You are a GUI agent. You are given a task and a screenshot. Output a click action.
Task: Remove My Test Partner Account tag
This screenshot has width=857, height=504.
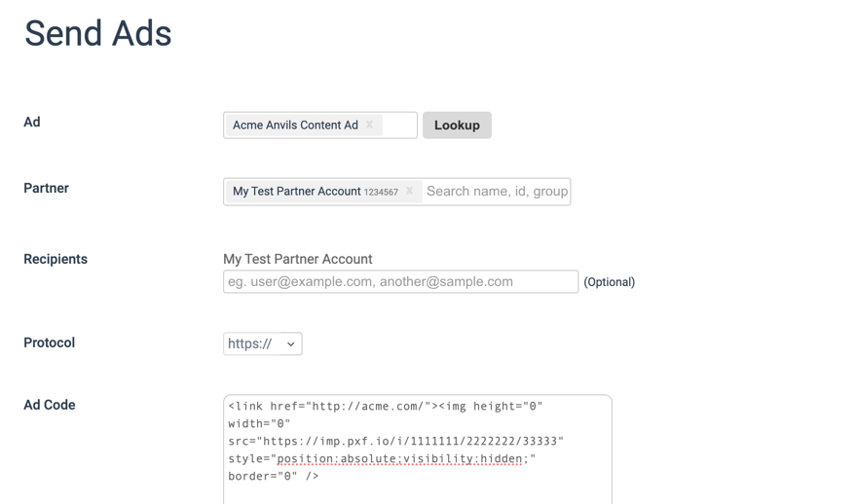(409, 192)
